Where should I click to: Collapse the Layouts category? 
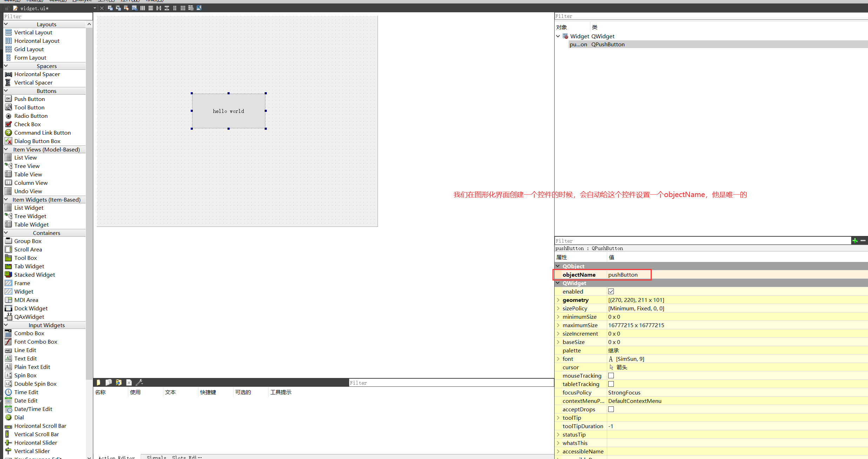click(6, 24)
